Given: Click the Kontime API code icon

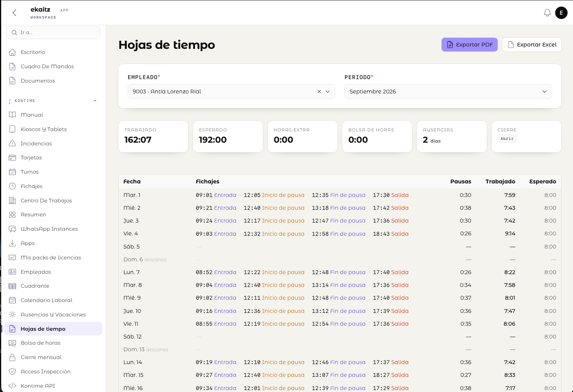Looking at the screenshot, I should (x=12, y=386).
